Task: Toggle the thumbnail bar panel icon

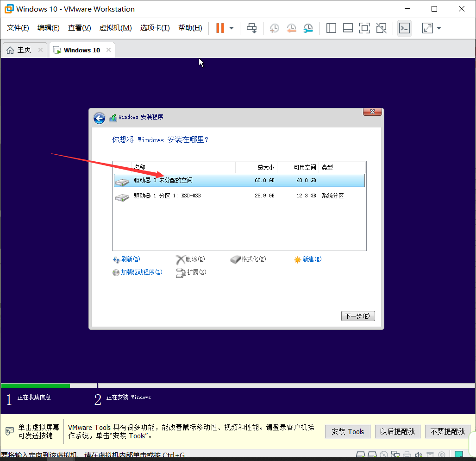Action: coord(348,28)
